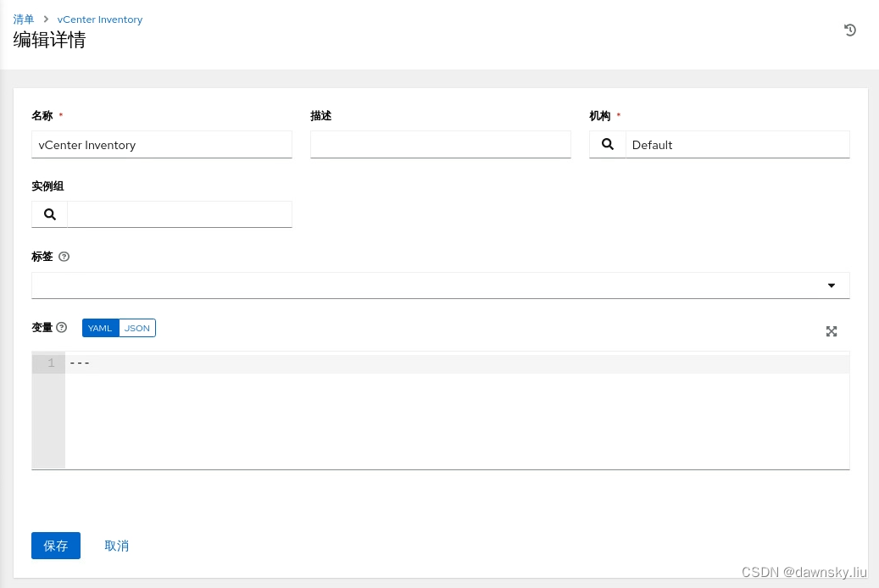Click the organization lookup search icon
Viewport: 879px width, 588px height.
(x=607, y=145)
